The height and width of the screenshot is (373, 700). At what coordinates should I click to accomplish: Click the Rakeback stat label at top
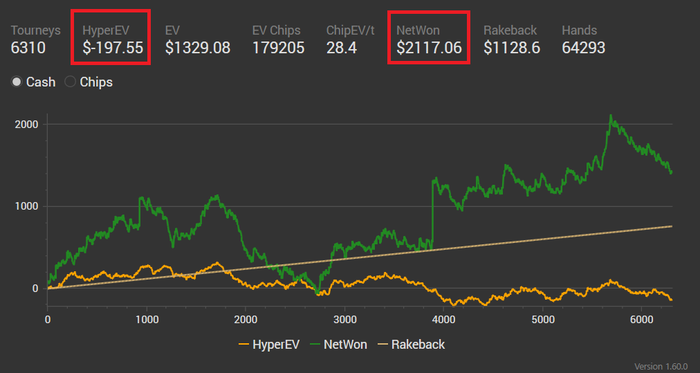pyautogui.click(x=510, y=30)
